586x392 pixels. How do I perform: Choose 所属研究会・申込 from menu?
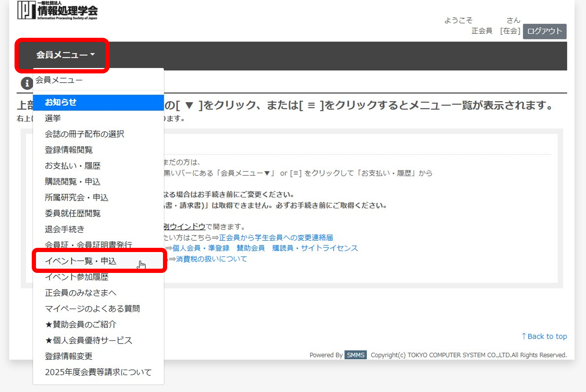[77, 197]
